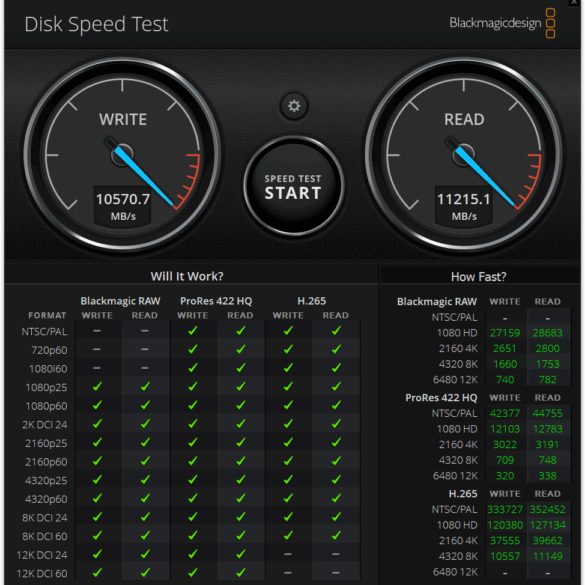Click H.265 read checkmark for NTSC/PAL
The height and width of the screenshot is (585, 585).
pyautogui.click(x=336, y=331)
